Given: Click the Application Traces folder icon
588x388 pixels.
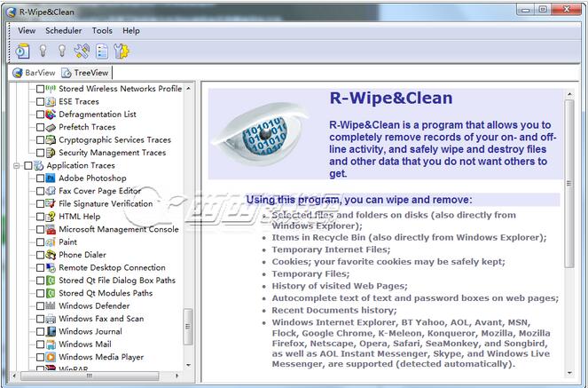Looking at the screenshot, I should [x=39, y=165].
